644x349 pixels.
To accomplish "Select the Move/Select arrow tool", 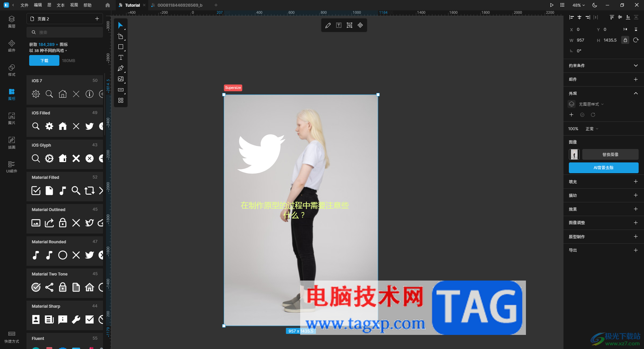I will tap(121, 25).
